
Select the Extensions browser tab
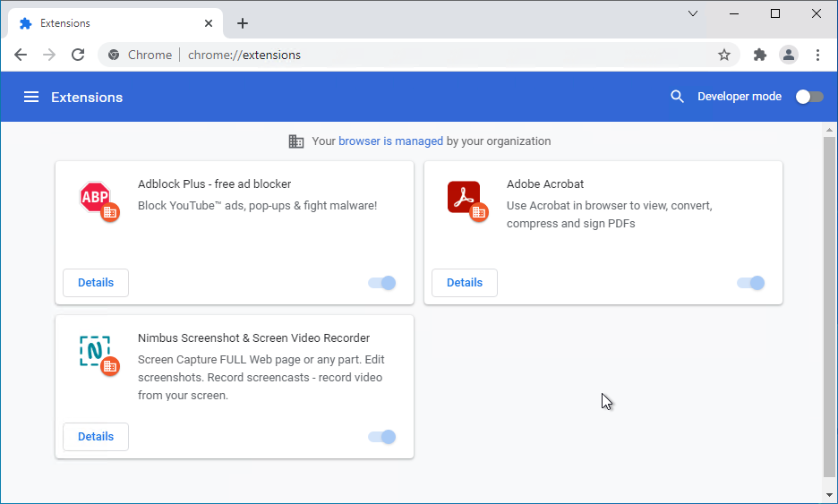(x=107, y=23)
